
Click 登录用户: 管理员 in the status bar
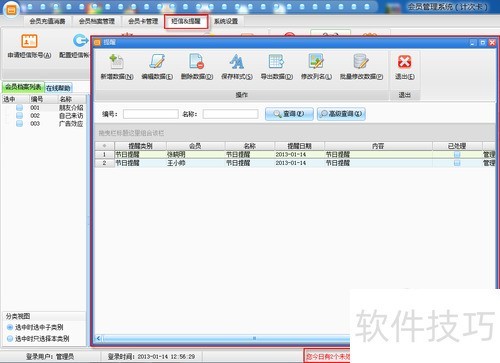(x=50, y=357)
